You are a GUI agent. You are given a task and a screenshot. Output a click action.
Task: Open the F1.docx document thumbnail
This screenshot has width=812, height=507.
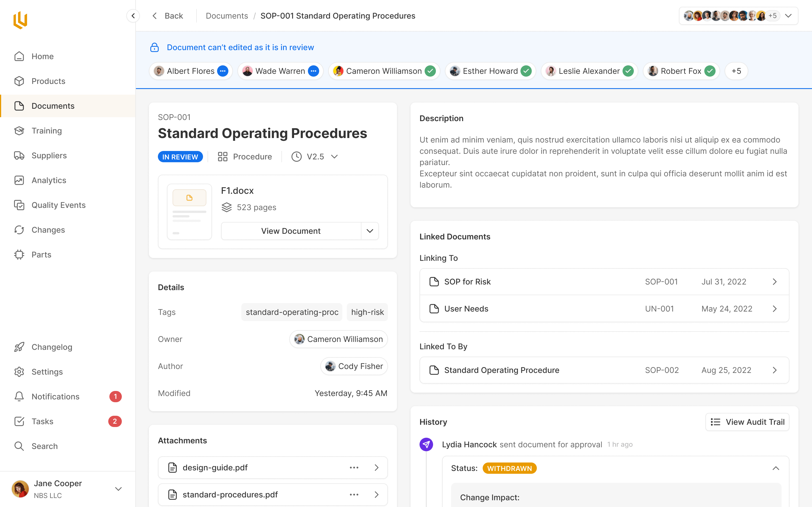[189, 212]
